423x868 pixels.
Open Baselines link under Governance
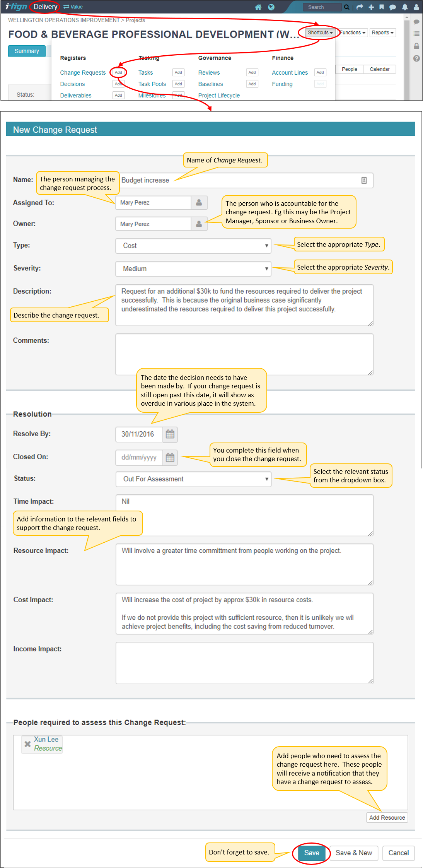pyautogui.click(x=210, y=84)
